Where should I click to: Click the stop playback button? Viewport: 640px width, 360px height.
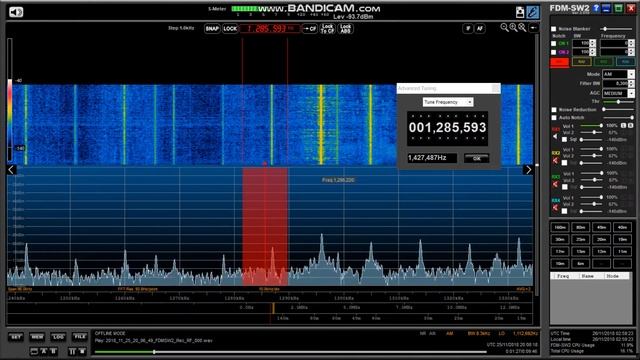pos(82,351)
